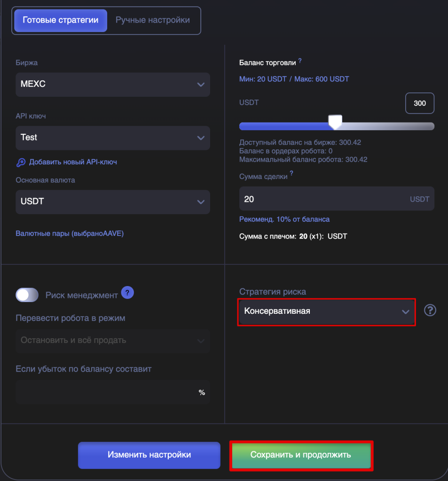Open Стратегия риска Консервативная dropdown
The height and width of the screenshot is (481, 448).
point(326,312)
